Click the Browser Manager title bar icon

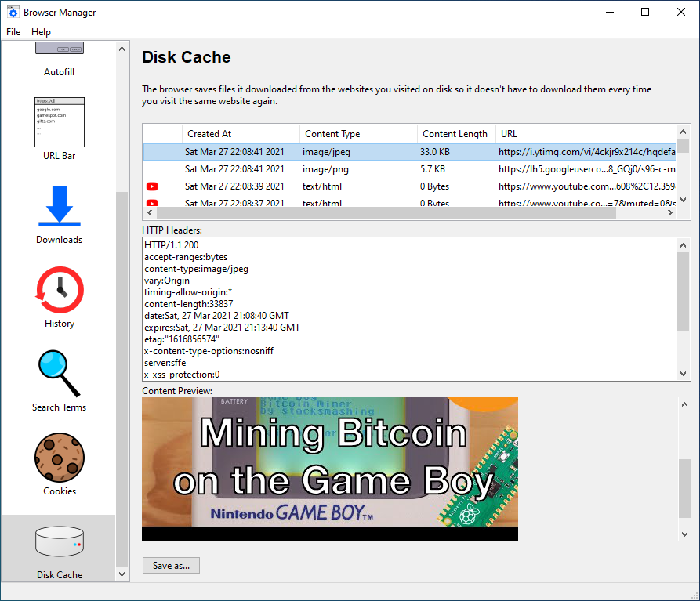(x=13, y=12)
